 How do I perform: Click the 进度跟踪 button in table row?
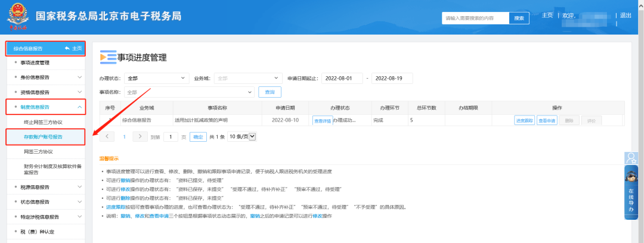[x=524, y=120]
